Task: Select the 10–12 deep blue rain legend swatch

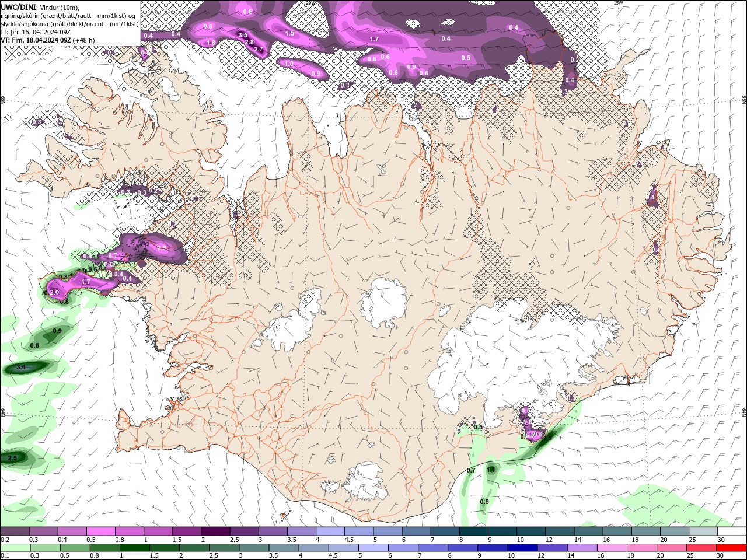Action: click(x=522, y=548)
